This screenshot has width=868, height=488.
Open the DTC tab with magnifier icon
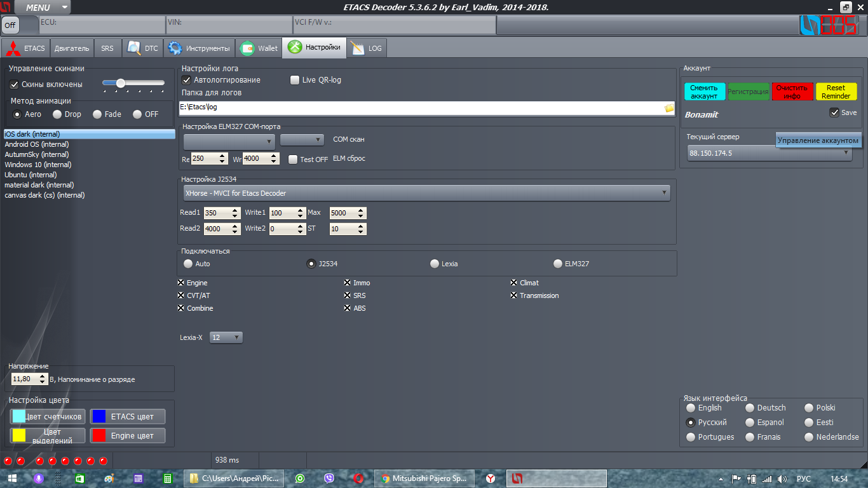pyautogui.click(x=134, y=48)
